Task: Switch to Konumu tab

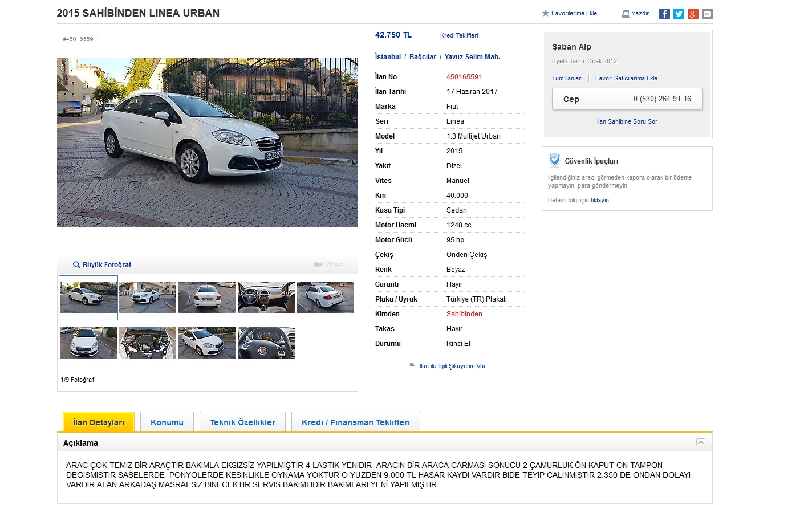Action: [x=167, y=422]
